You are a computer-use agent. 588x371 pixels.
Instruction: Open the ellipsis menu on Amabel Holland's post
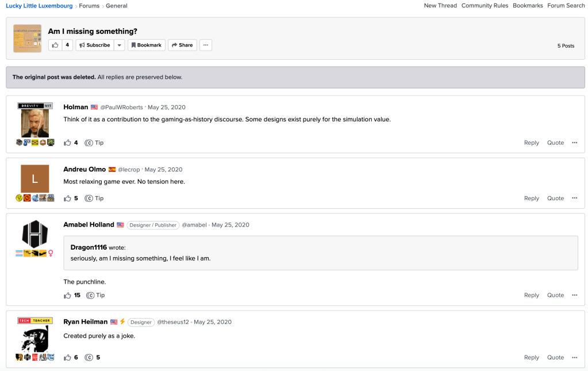pos(574,296)
